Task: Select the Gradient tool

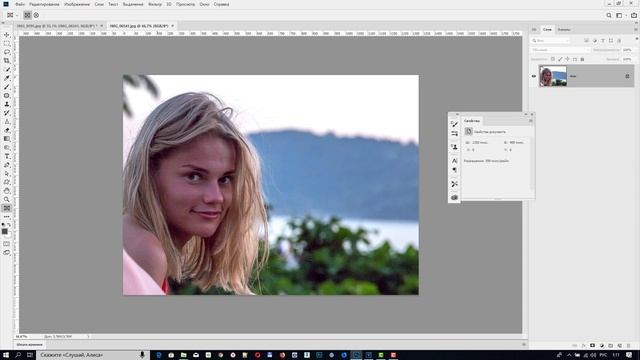Action: (7, 139)
